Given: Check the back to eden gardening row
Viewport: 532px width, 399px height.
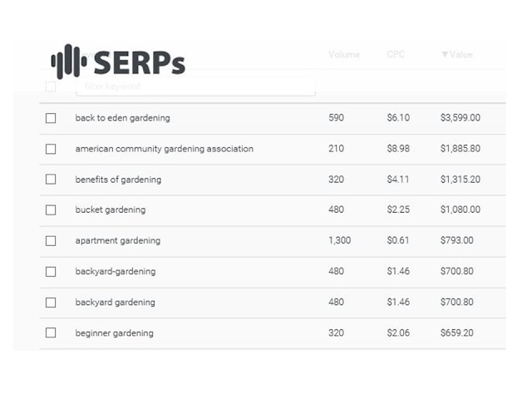Looking at the screenshot, I should pyautogui.click(x=51, y=118).
